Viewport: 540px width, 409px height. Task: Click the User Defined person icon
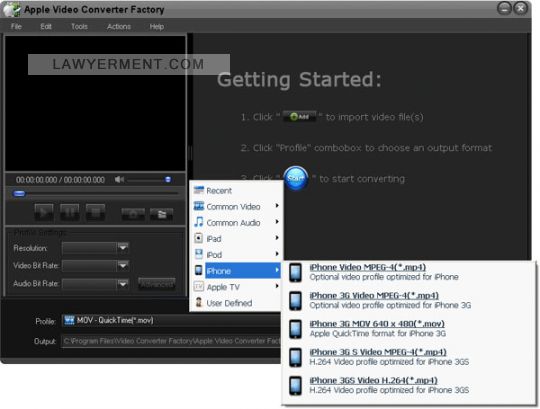[x=199, y=302]
